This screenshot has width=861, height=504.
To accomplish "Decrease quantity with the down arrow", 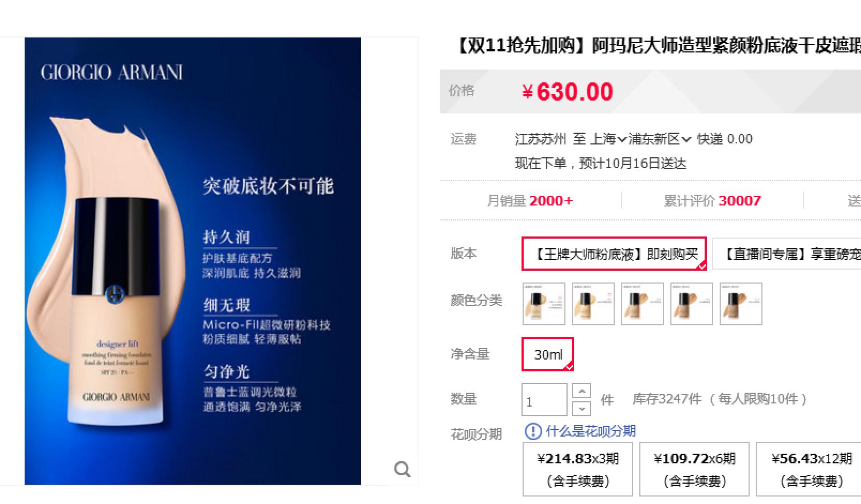I will [x=581, y=409].
